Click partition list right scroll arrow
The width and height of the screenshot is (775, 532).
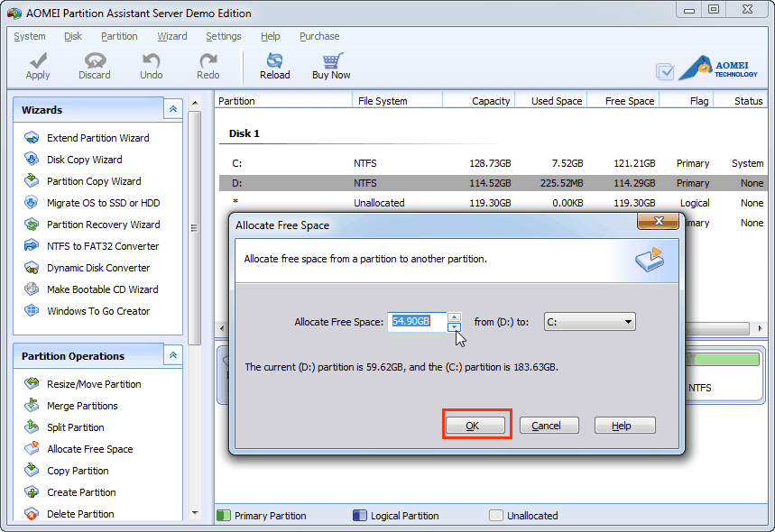click(x=760, y=328)
